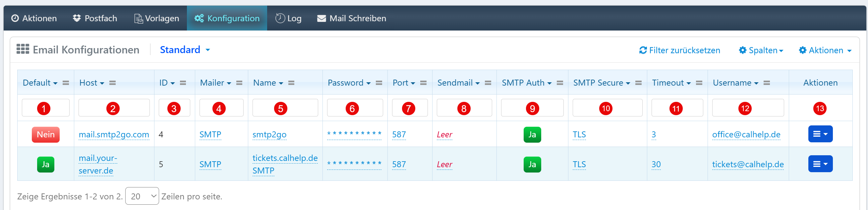The width and height of the screenshot is (868, 210).
Task: Click the drag handle icon of Port column
Action: point(423,83)
